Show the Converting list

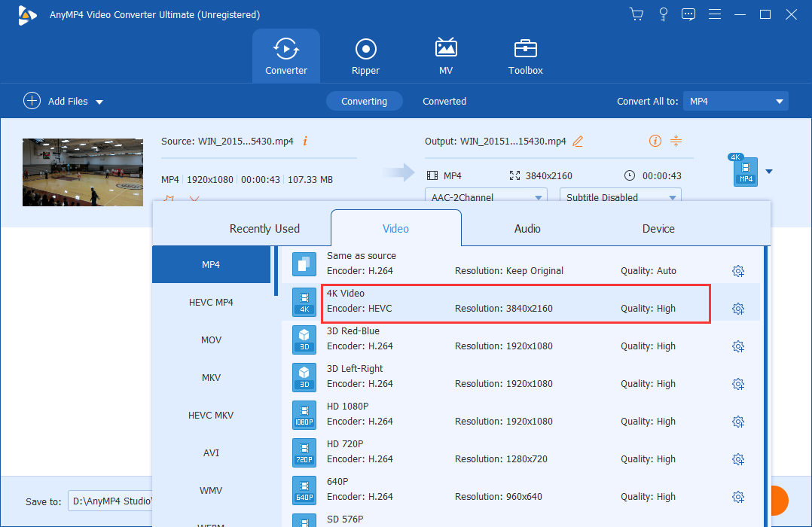tap(364, 101)
